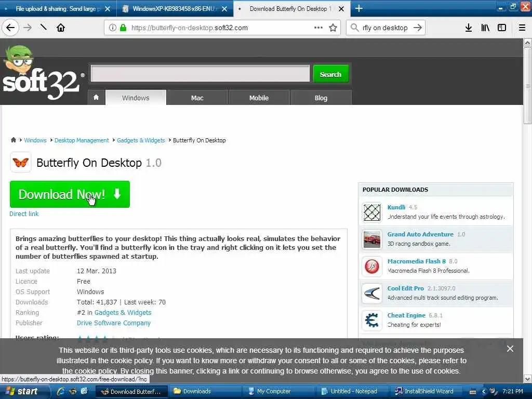Viewport: 532px width, 399px height.
Task: Open the Cheat Engine link
Action: tap(406, 315)
